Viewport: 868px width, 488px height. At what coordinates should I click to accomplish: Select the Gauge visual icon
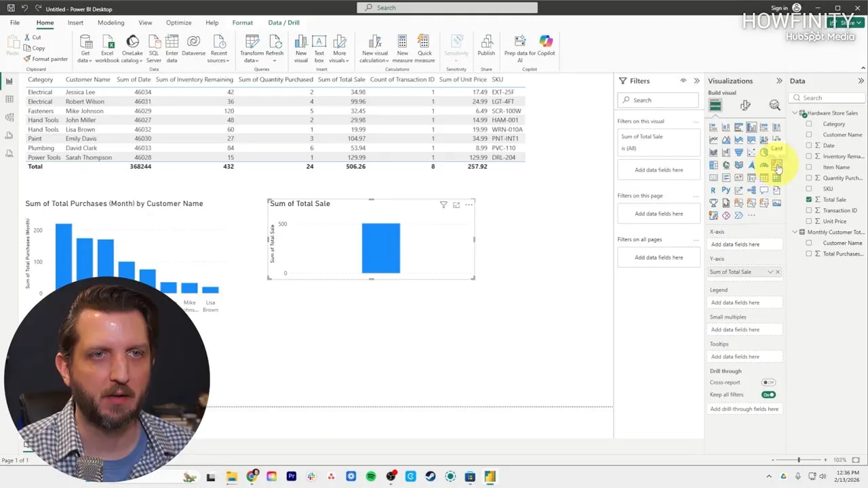pos(764,165)
